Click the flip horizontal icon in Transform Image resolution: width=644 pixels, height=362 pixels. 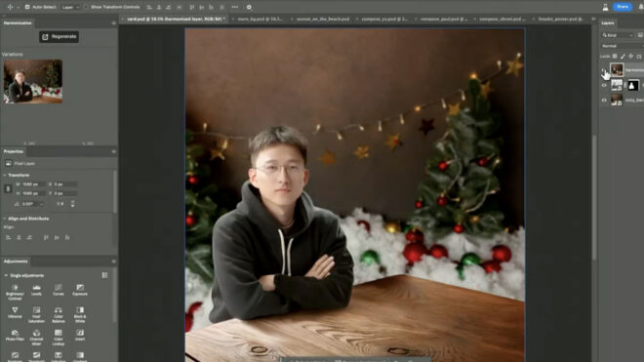pos(60,204)
